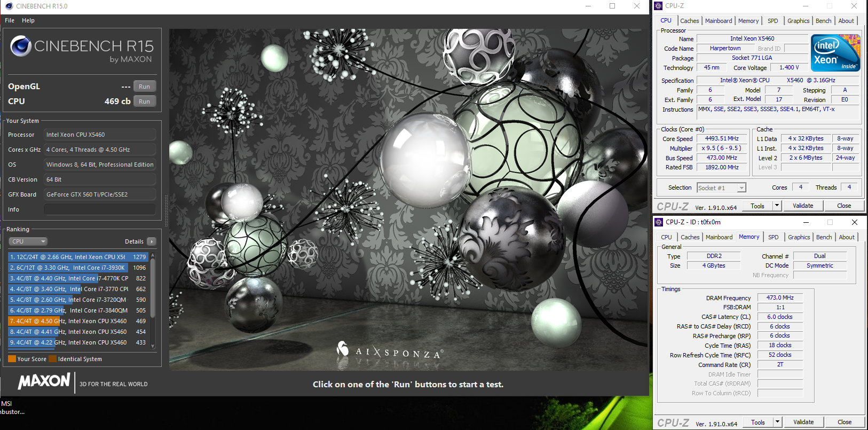The height and width of the screenshot is (430, 868).
Task: Click the CPU-Z ID t0fx0m window icon
Action: tap(659, 222)
